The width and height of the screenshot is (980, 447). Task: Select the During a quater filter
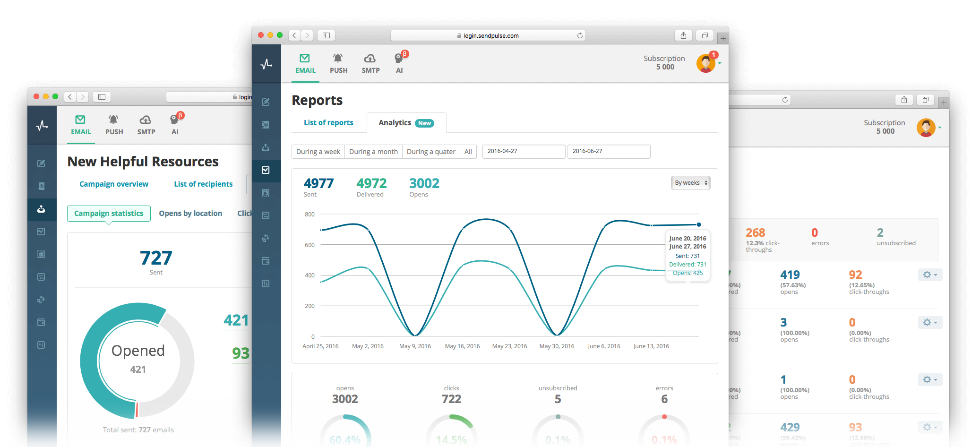click(431, 152)
